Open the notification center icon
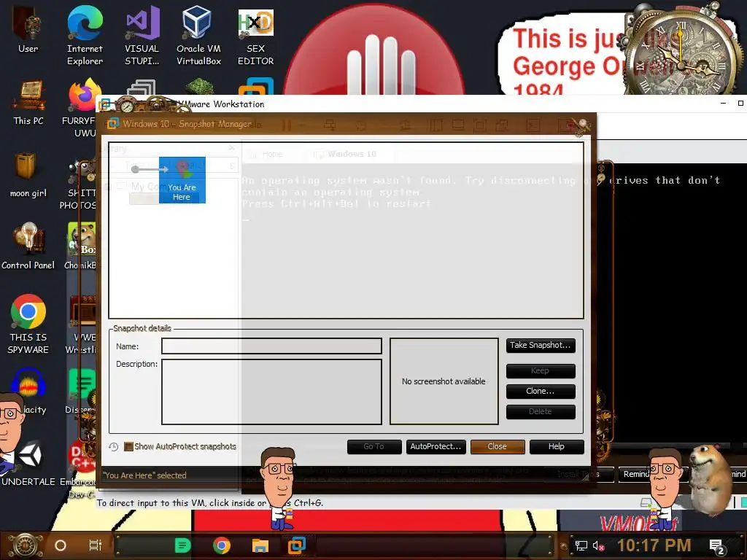The image size is (747, 560). point(717,546)
